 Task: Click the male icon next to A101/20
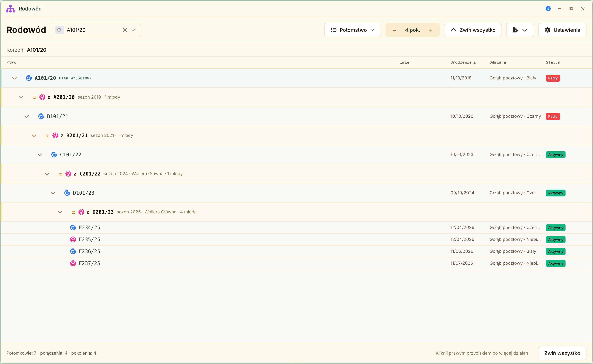pos(29,78)
